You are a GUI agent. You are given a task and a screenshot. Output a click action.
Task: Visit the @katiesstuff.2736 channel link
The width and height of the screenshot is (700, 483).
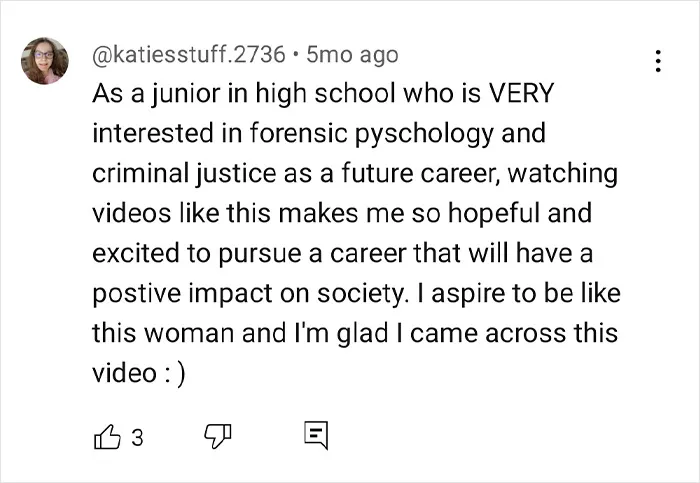[188, 55]
